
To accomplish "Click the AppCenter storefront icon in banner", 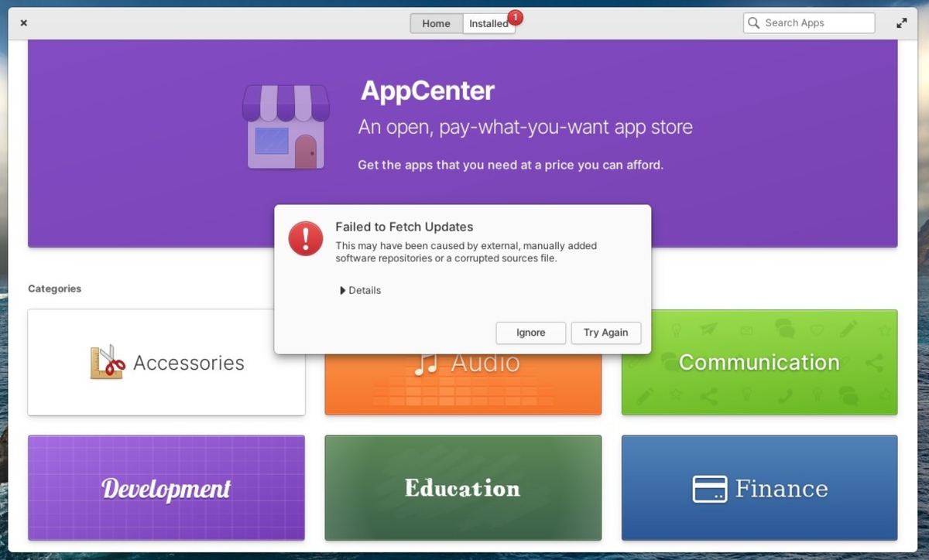I will (x=286, y=126).
